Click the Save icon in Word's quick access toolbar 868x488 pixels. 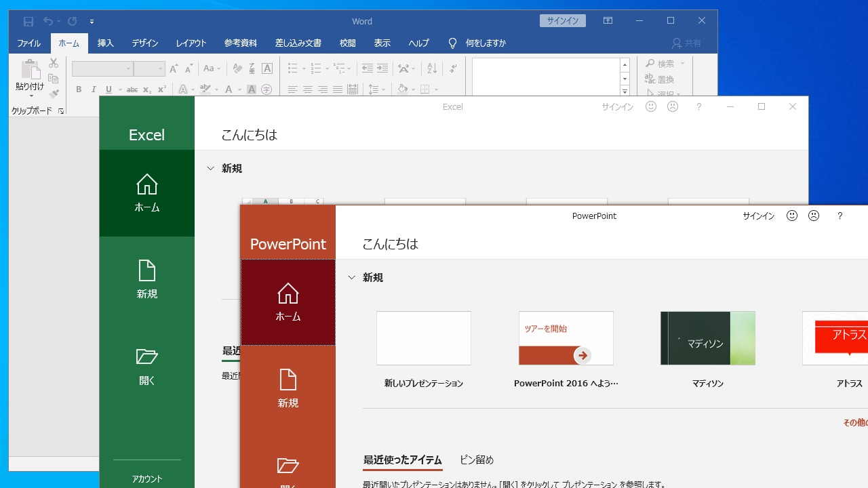pyautogui.click(x=28, y=21)
